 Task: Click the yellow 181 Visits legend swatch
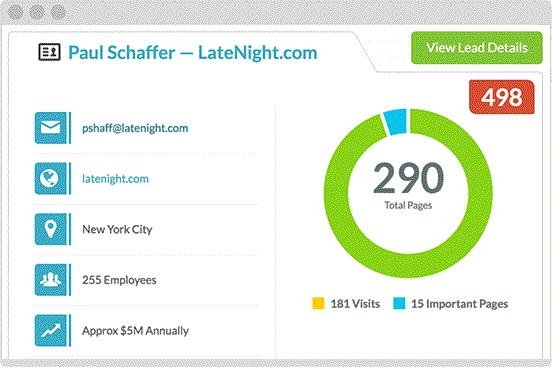click(x=318, y=303)
